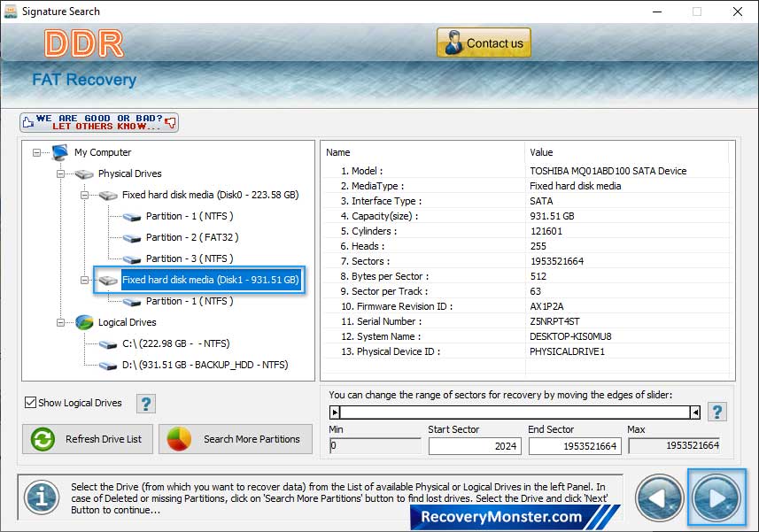
Task: Select Fixed hard disk media (Disk0 - 223.58 GB)
Action: click(210, 195)
